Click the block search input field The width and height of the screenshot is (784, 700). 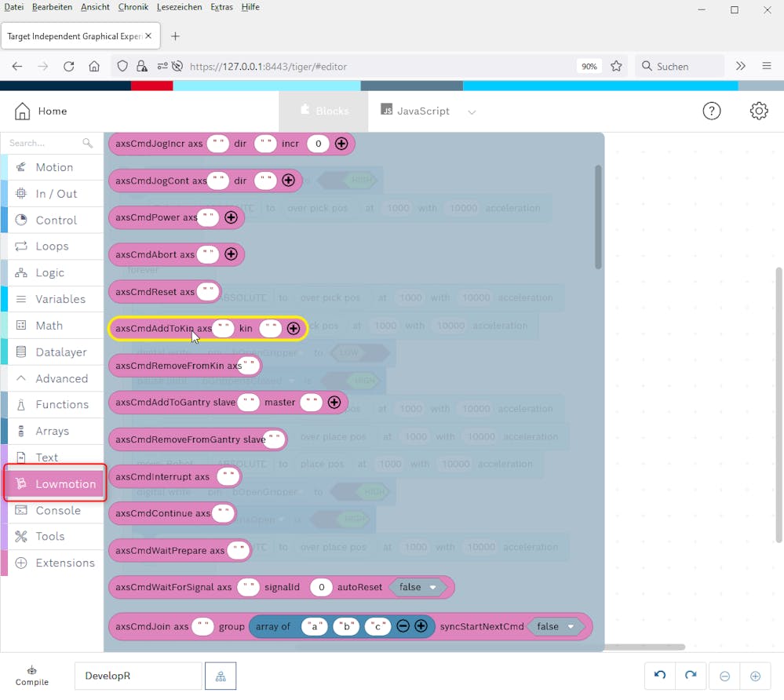coord(43,143)
